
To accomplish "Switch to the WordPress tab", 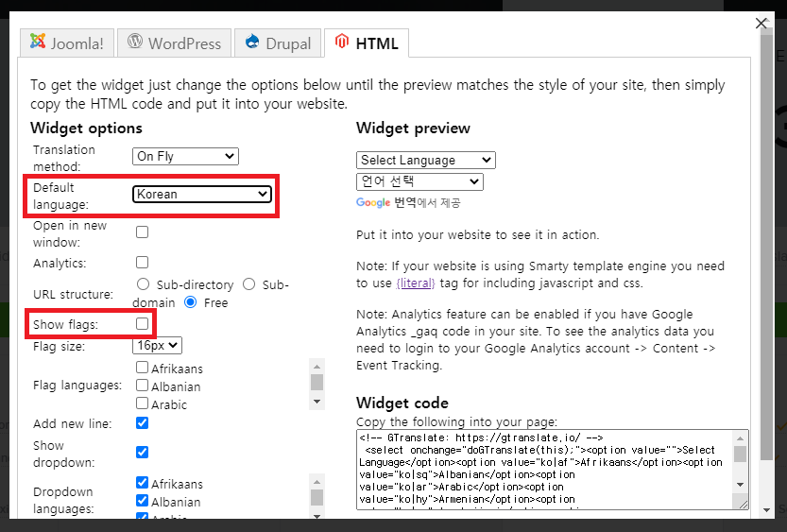I will [x=174, y=43].
